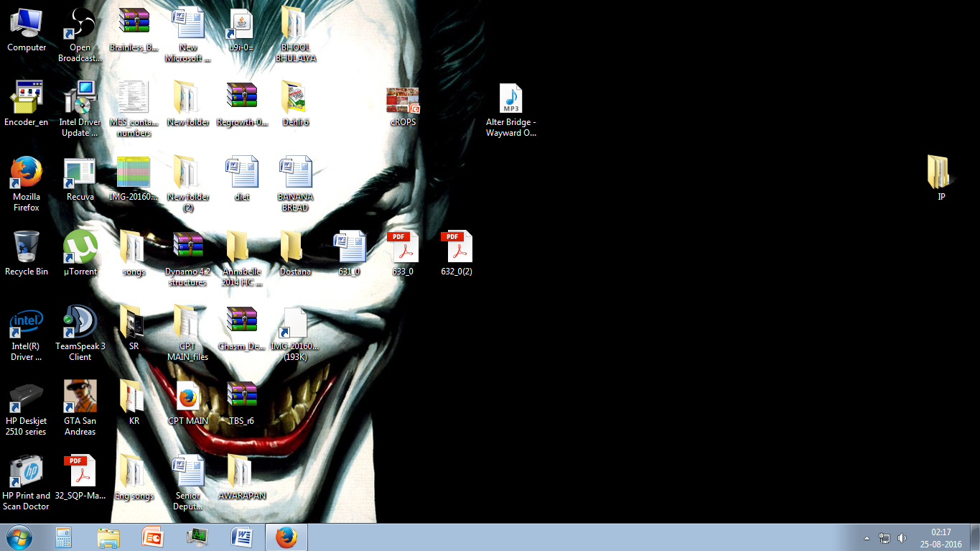Open Calculator from the taskbar

(64, 537)
